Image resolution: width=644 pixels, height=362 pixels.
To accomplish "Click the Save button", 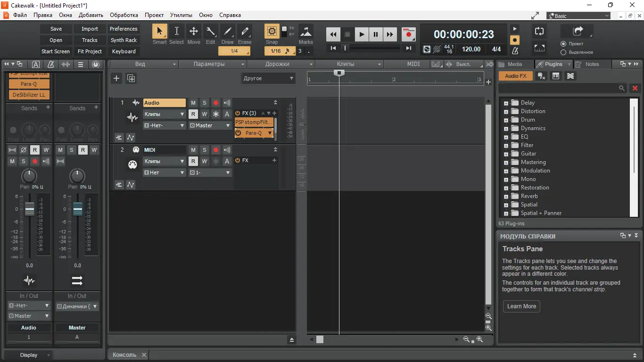I will tap(56, 29).
